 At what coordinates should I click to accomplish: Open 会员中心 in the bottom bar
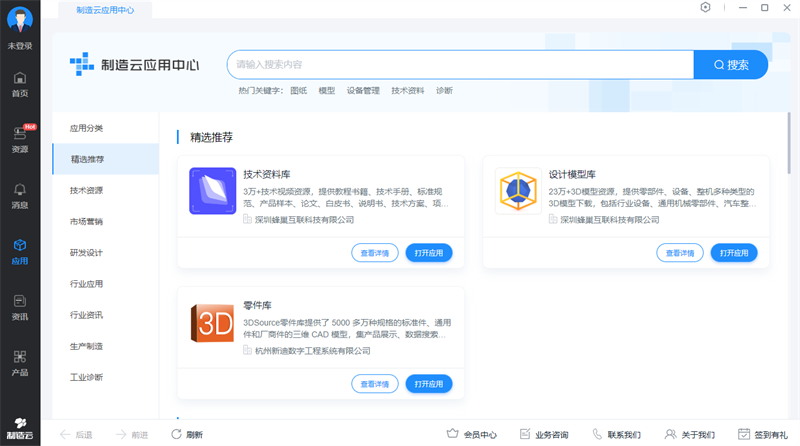pos(471,434)
